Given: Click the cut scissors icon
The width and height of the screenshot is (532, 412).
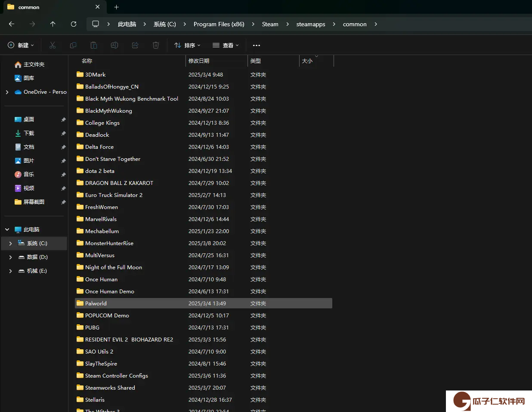Looking at the screenshot, I should point(53,45).
